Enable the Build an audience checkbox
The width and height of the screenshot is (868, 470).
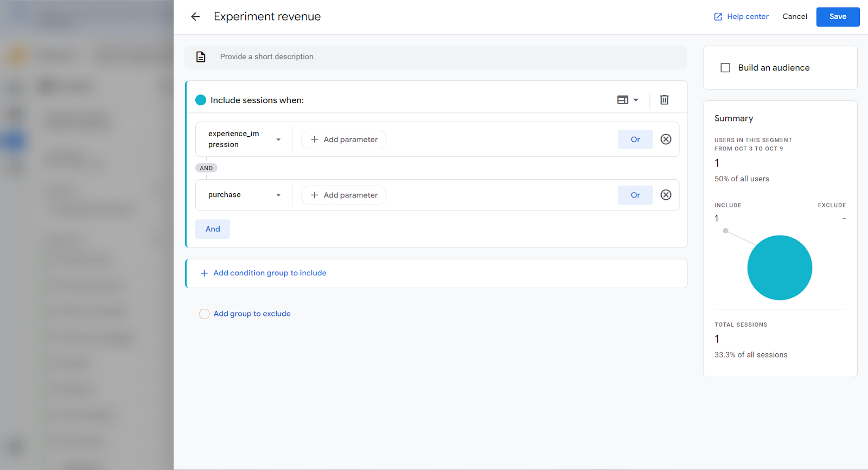click(725, 68)
